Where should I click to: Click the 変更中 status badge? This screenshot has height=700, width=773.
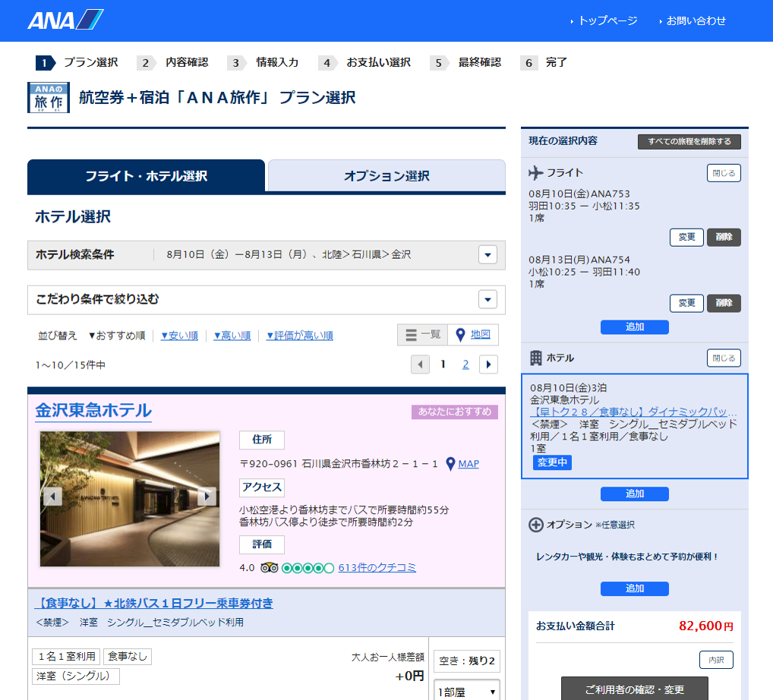pos(552,462)
